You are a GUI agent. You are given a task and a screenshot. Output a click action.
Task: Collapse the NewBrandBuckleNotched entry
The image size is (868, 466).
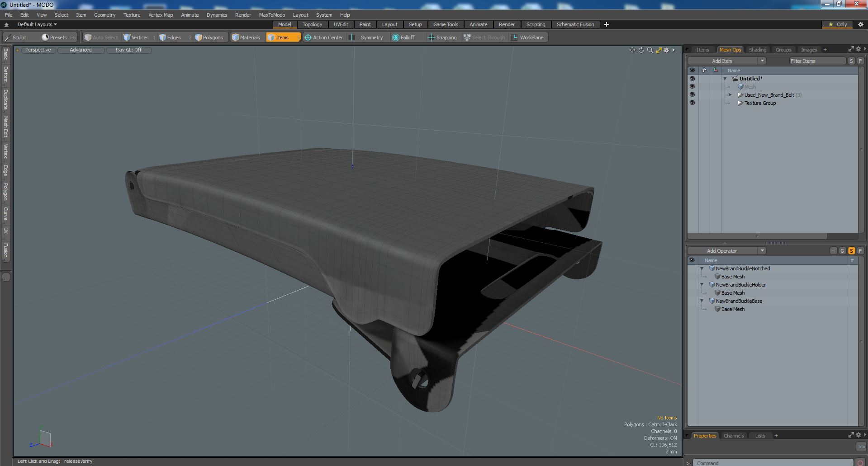click(702, 268)
